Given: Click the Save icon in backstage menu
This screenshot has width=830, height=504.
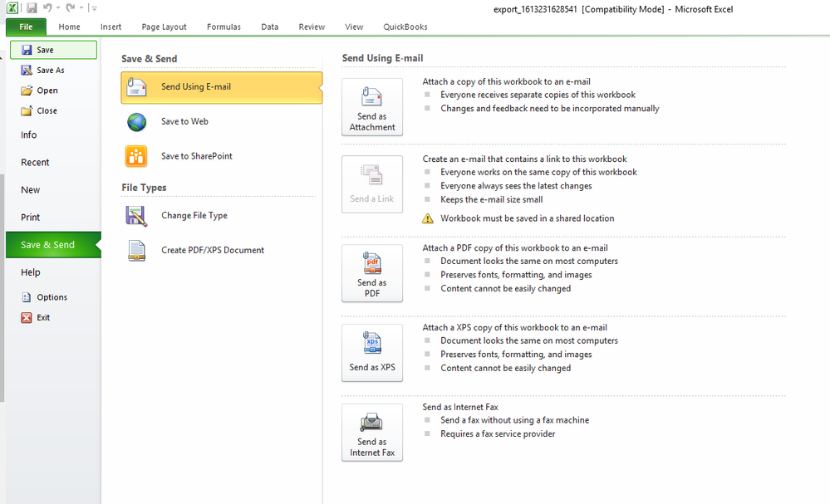Looking at the screenshot, I should [27, 50].
